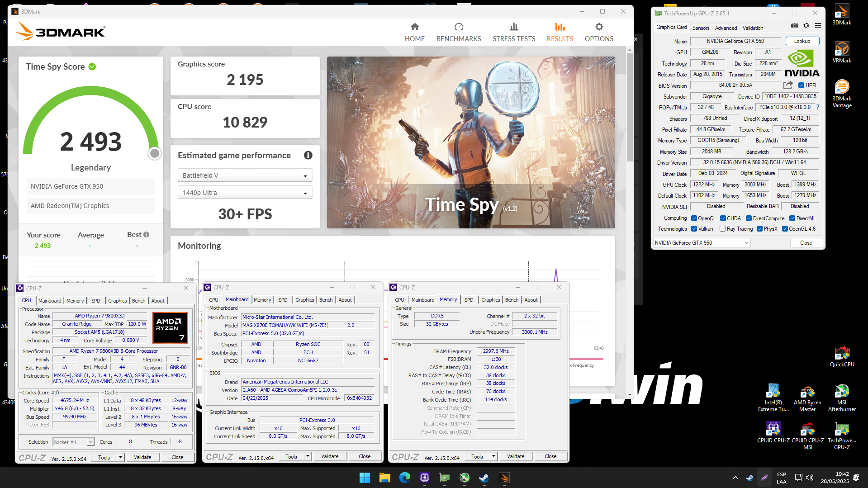Click the Close button in GPU-Z
The height and width of the screenshot is (488, 868).
coord(806,243)
